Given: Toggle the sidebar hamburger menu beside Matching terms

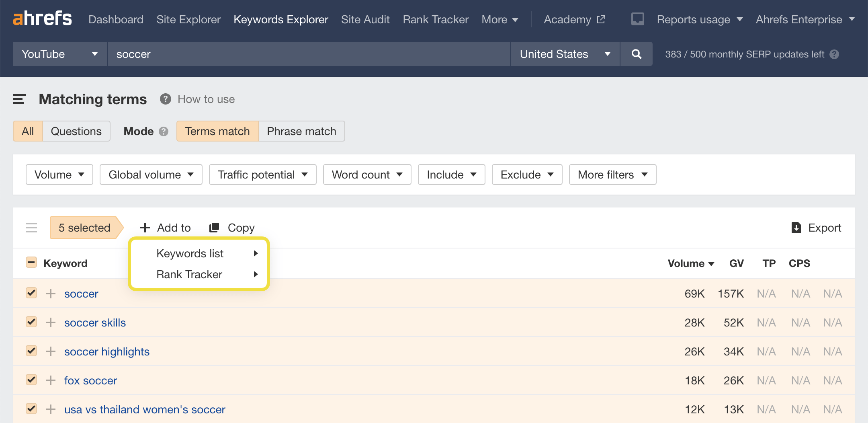Looking at the screenshot, I should click(19, 99).
